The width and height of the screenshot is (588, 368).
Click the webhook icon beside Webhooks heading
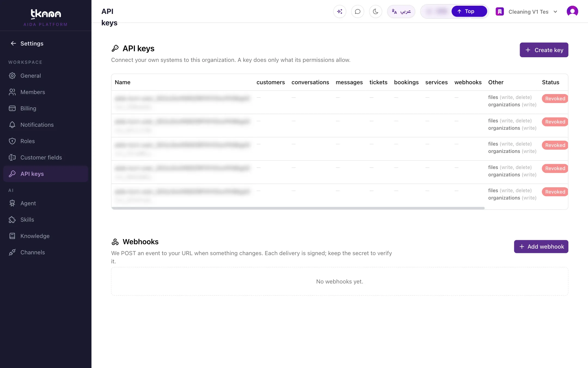(115, 242)
